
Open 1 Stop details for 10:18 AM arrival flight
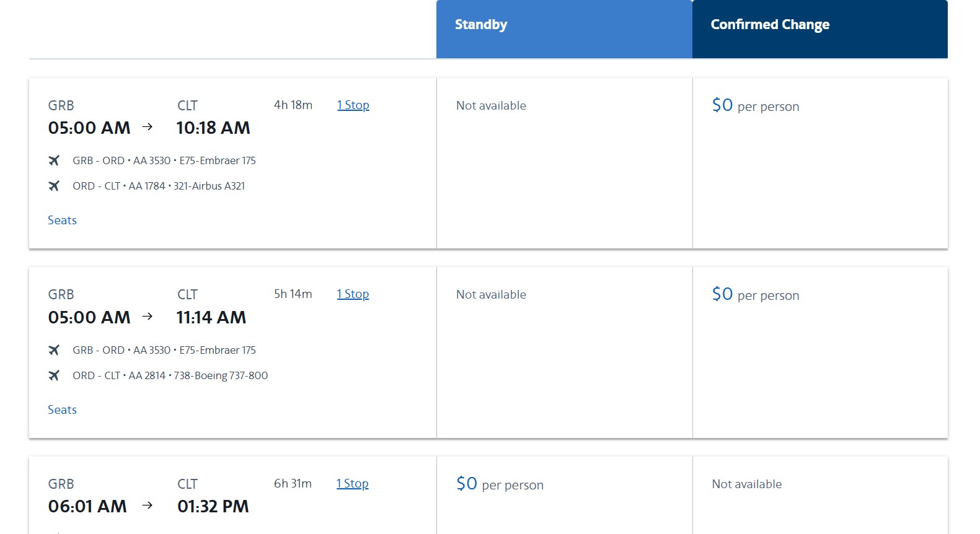[x=353, y=105]
